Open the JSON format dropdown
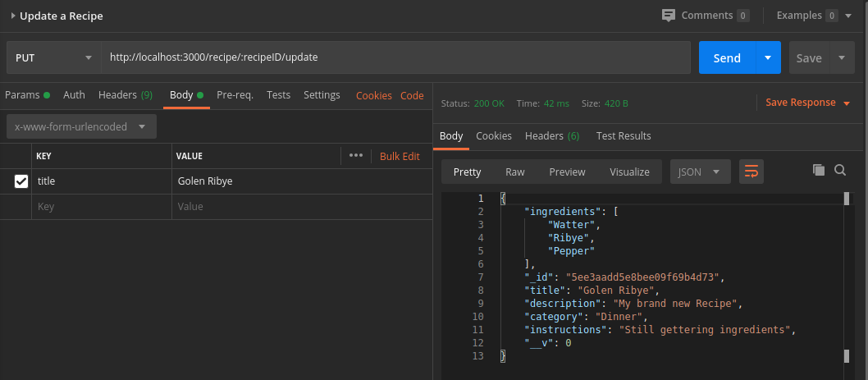 pyautogui.click(x=701, y=172)
